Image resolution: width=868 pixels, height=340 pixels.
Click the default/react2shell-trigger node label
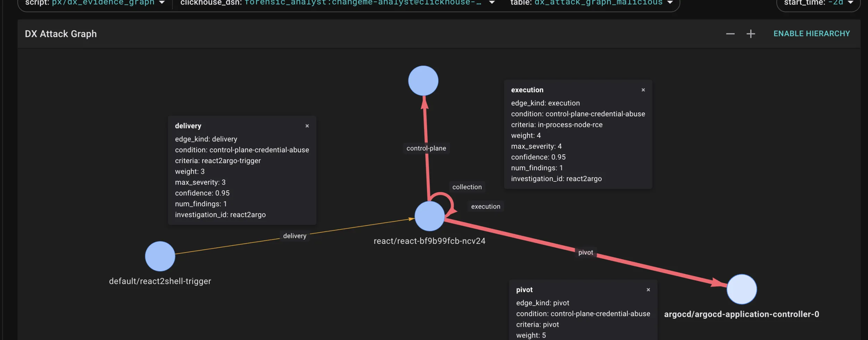click(160, 281)
